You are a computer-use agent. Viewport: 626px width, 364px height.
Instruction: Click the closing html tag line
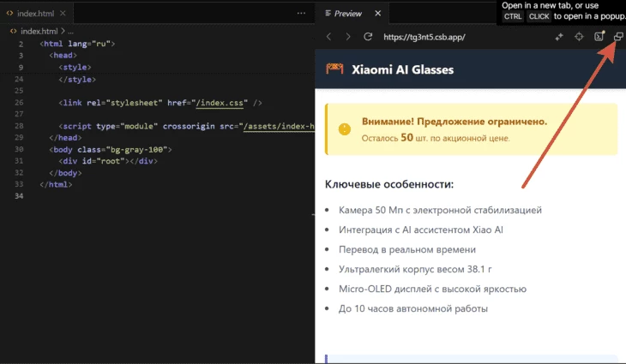[56, 185]
